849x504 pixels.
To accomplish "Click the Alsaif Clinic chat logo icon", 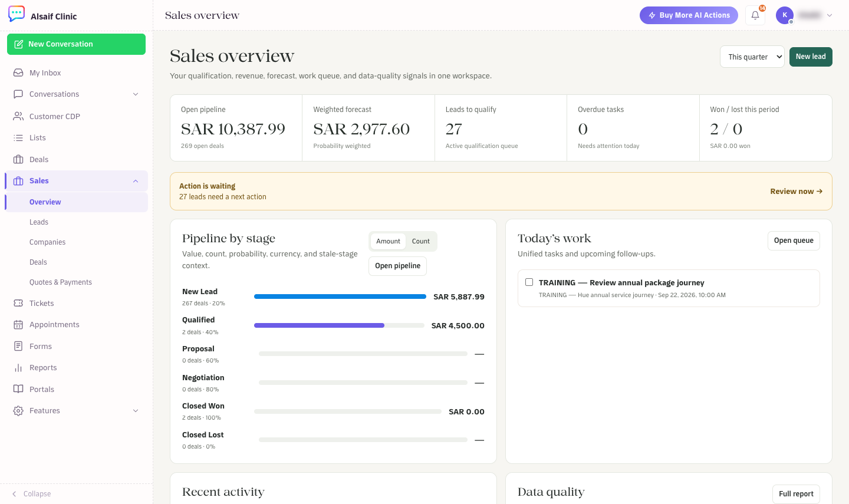I will (x=17, y=14).
